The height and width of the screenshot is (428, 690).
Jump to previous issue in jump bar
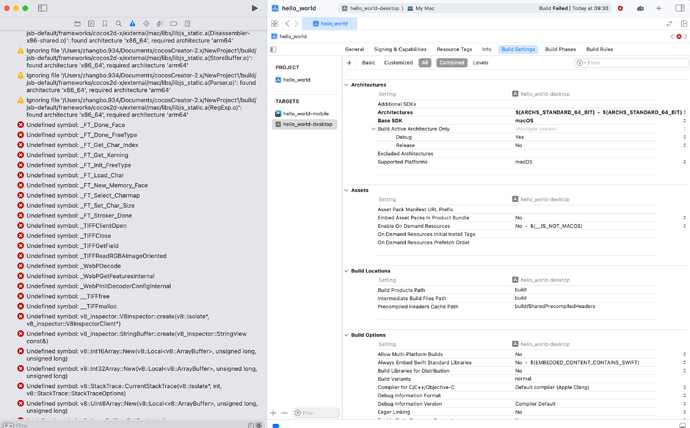672,37
